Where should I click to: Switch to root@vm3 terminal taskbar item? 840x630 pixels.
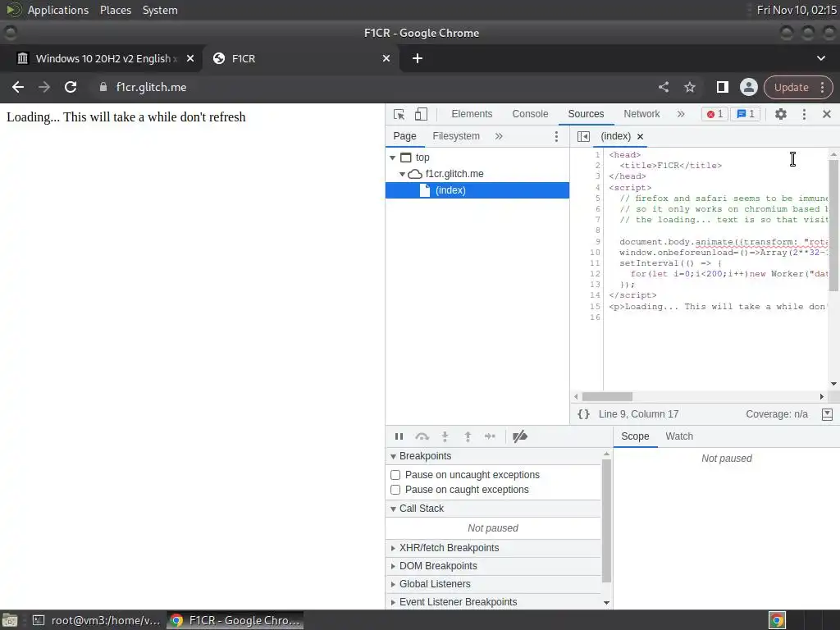[97, 620]
